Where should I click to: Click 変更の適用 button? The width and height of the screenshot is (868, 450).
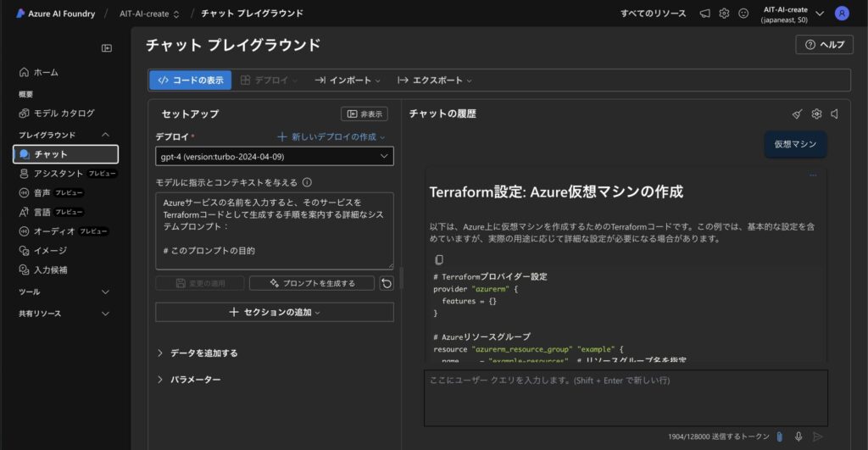point(200,283)
